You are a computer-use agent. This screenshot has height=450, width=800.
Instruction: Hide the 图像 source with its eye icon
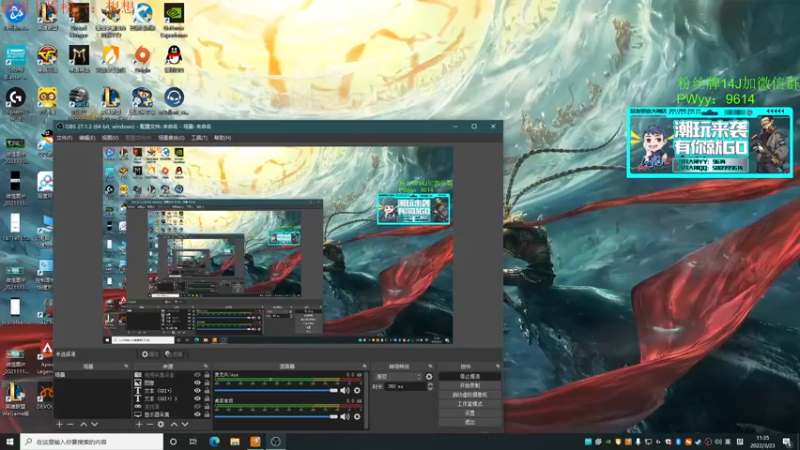coord(197,383)
